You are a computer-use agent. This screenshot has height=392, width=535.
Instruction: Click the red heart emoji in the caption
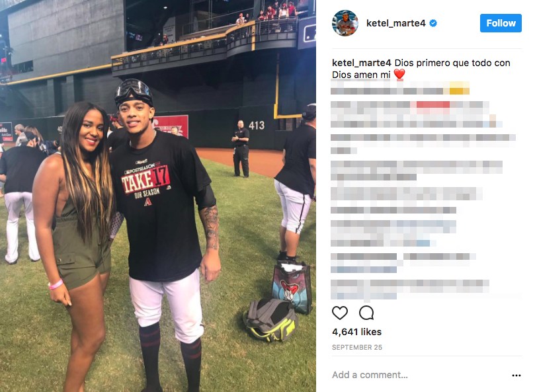[399, 75]
